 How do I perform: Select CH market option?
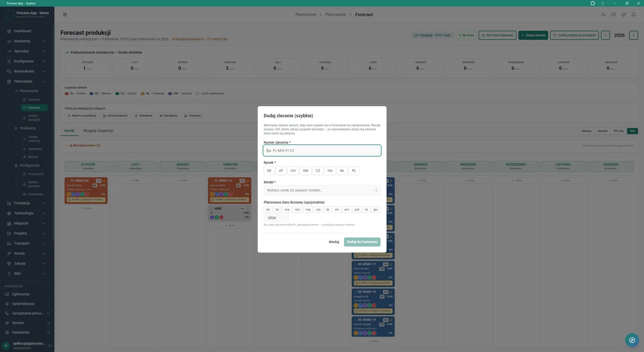pyautogui.click(x=293, y=171)
